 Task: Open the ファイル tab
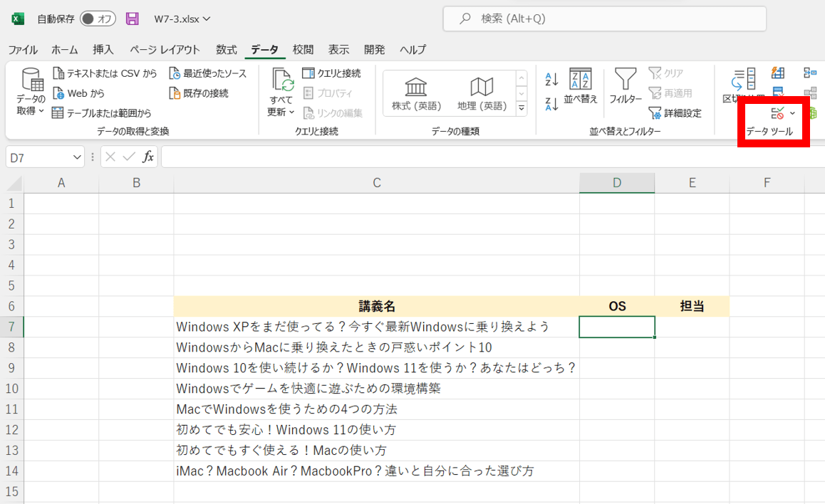pos(23,49)
